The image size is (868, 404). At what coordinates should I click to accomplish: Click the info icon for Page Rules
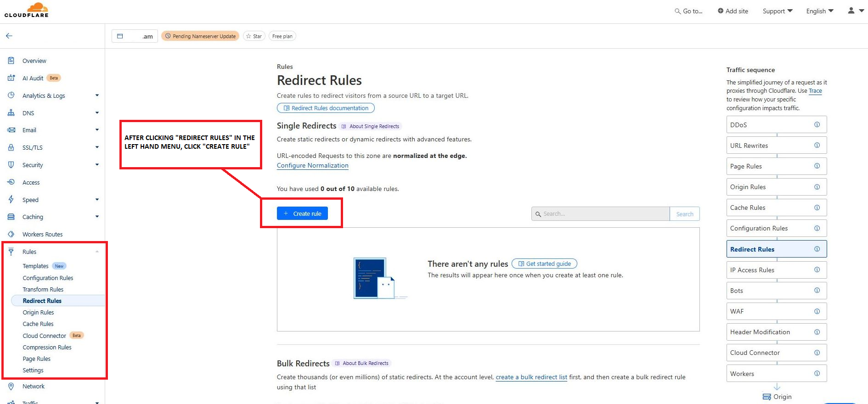[817, 166]
